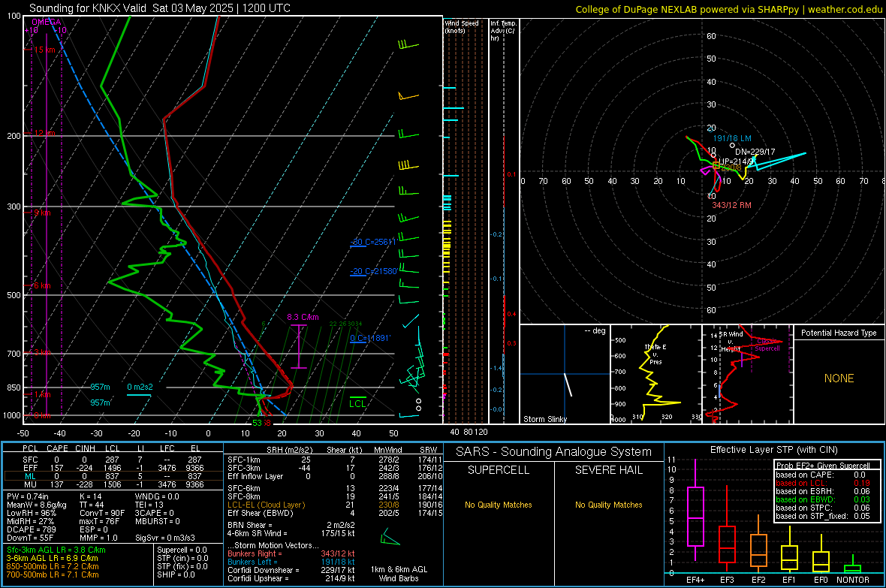Image resolution: width=886 pixels, height=588 pixels.
Task: Click the Prob EF2+ Given Supercell heading
Action: [x=823, y=466]
